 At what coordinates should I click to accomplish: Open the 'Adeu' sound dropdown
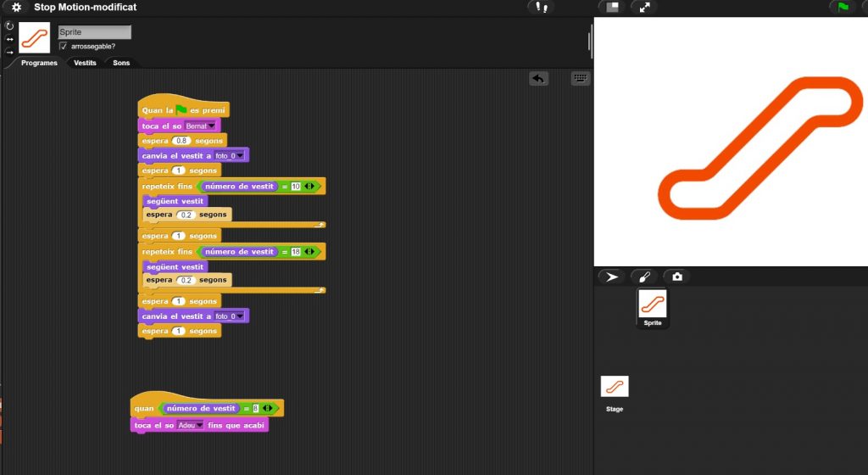[x=200, y=426]
